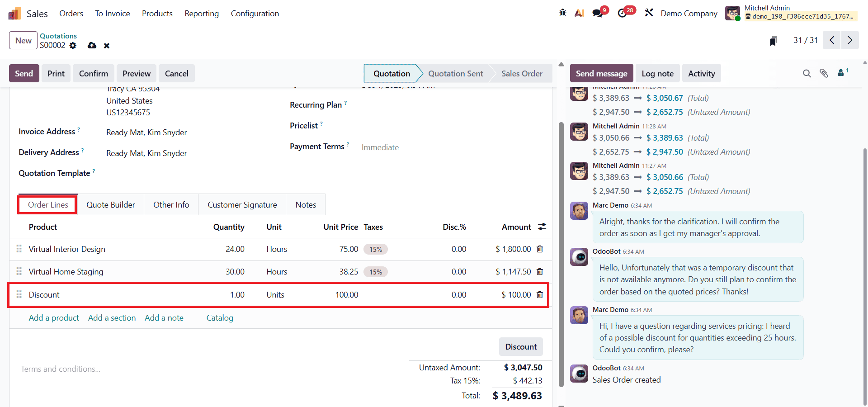Image resolution: width=868 pixels, height=407 pixels.
Task: Click the tools wrench icon near Demo Company
Action: click(x=649, y=13)
